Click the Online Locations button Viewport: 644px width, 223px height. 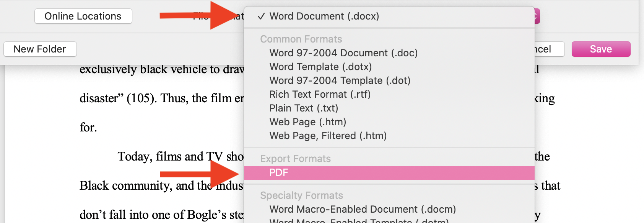click(83, 16)
